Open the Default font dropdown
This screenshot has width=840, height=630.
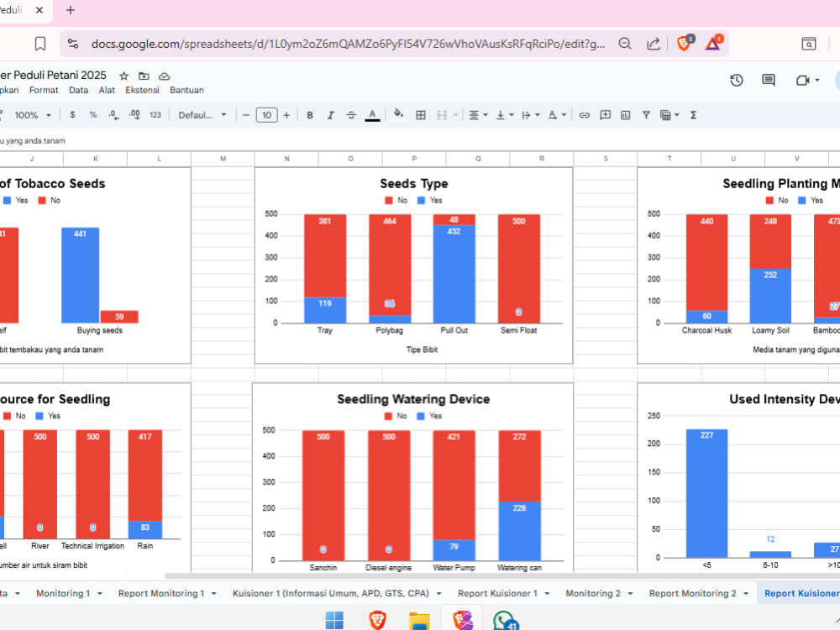click(x=202, y=115)
